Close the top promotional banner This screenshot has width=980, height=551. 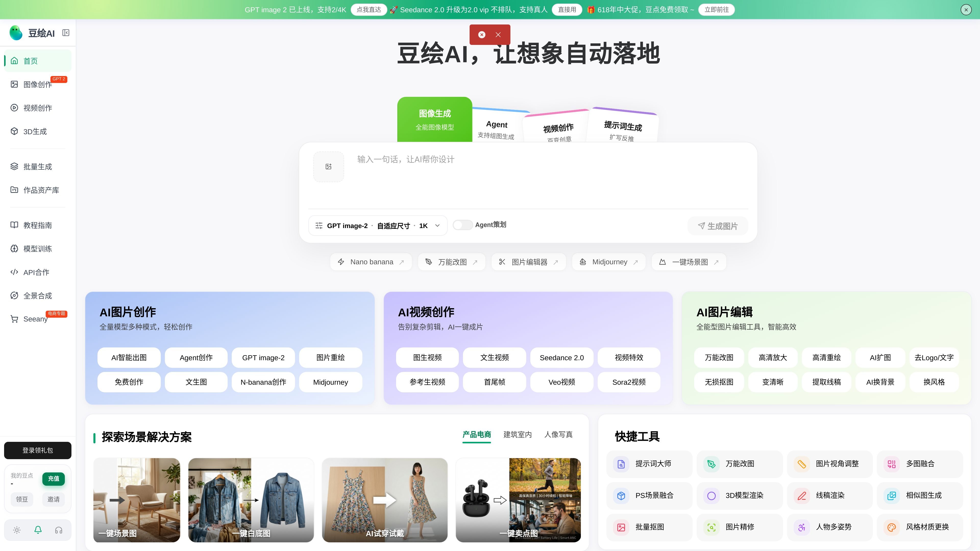pyautogui.click(x=966, y=10)
